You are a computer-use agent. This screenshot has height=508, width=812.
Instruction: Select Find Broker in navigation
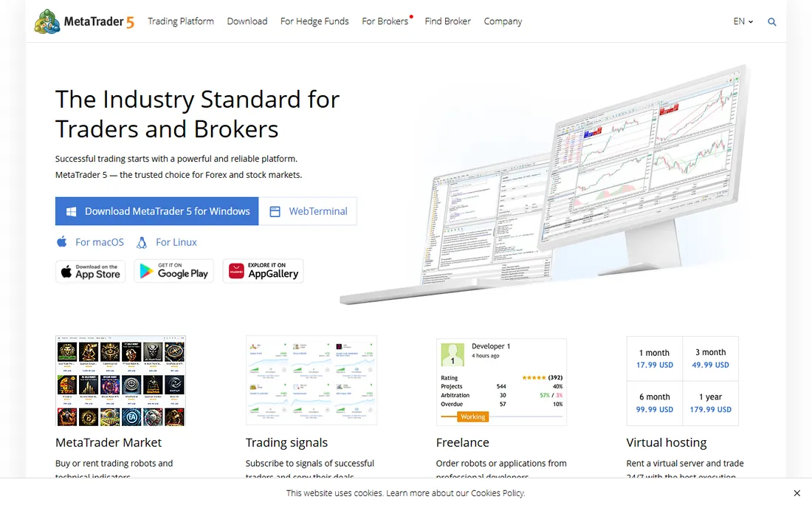[x=448, y=21]
